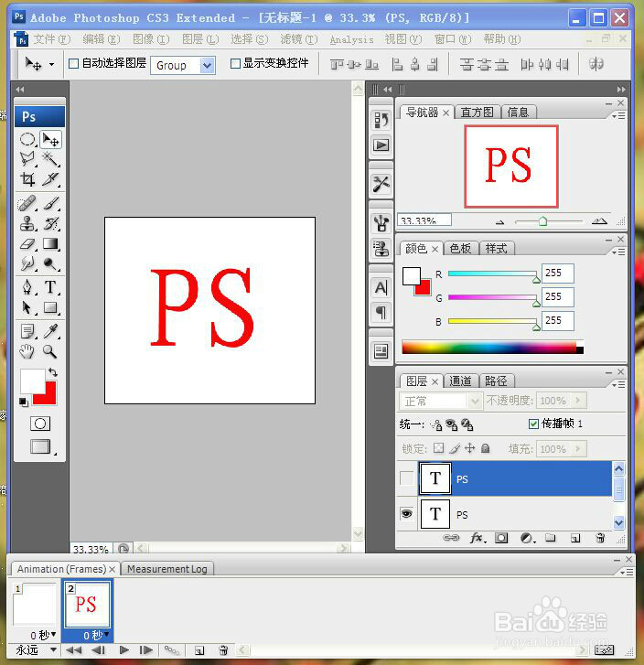Image resolution: width=644 pixels, height=665 pixels.
Task: Open the blend mode 正常 dropdown
Action: [x=475, y=401]
